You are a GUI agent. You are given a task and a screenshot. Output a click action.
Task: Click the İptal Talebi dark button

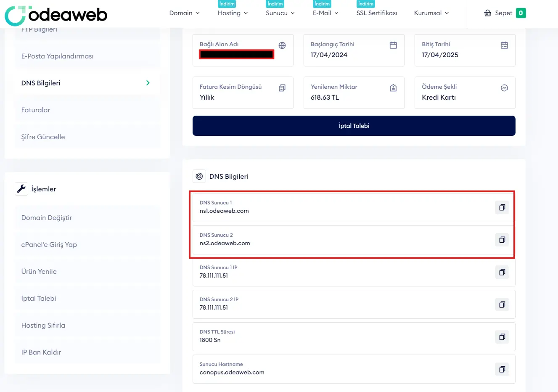(x=354, y=126)
